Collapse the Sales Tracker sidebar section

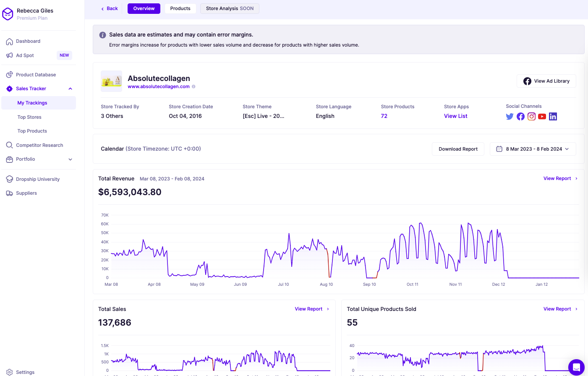pyautogui.click(x=71, y=89)
